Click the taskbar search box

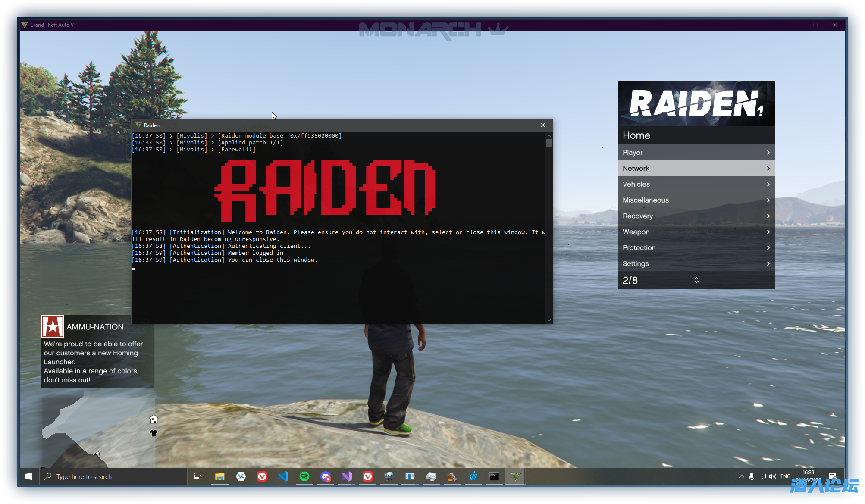point(113,476)
